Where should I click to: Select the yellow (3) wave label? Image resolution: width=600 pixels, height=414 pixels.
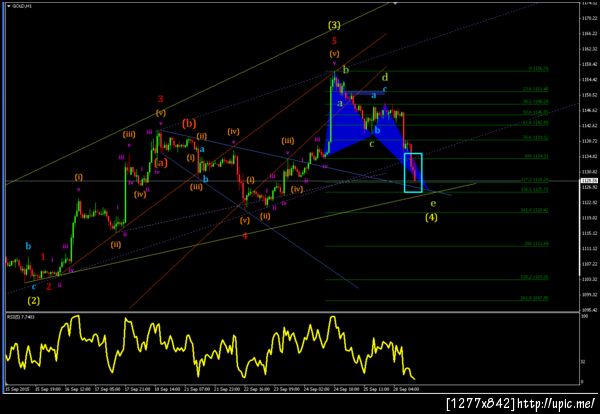(334, 26)
